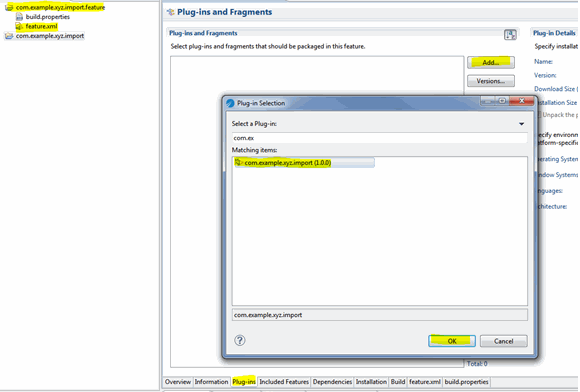
Task: Confirm selection with the OK button
Action: click(x=452, y=341)
